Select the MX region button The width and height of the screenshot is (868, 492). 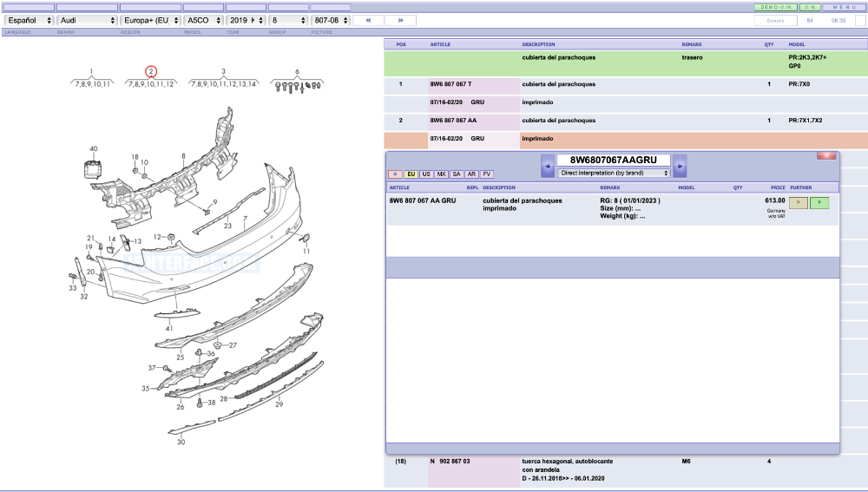(441, 174)
